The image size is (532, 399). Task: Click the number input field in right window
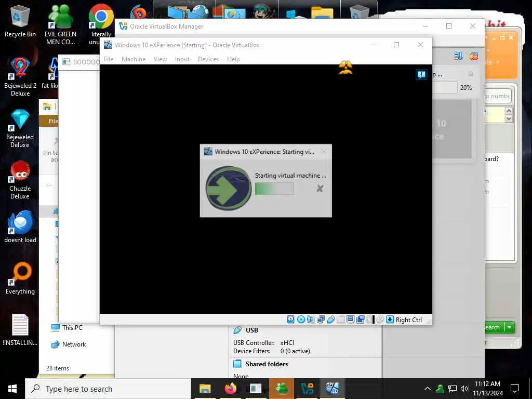(498, 96)
